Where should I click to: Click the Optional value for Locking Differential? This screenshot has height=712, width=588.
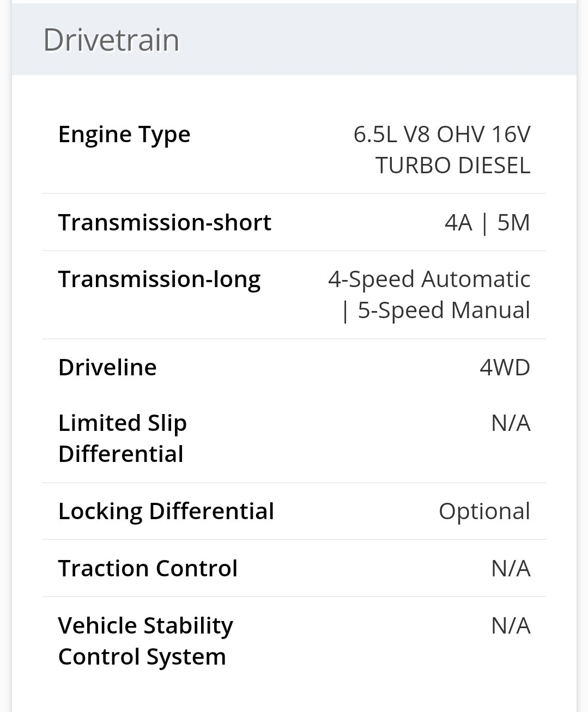[484, 511]
